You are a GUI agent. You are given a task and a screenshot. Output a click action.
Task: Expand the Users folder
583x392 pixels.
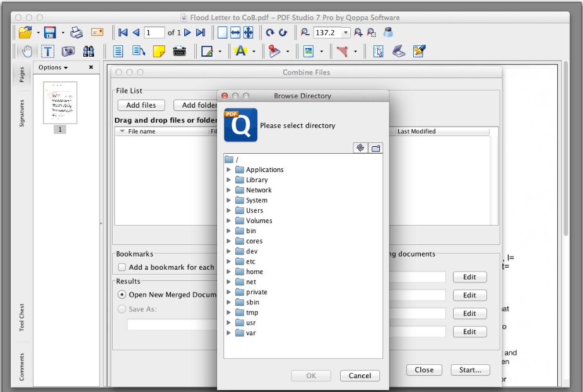pyautogui.click(x=229, y=210)
